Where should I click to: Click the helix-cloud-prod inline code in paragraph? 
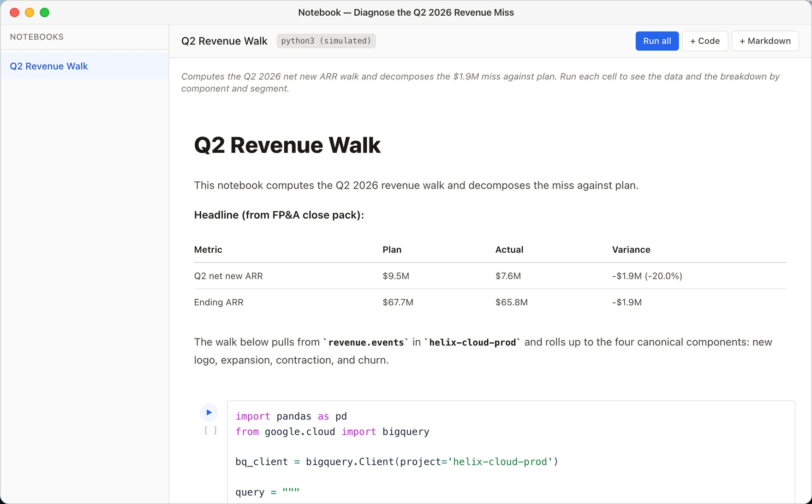[472, 342]
